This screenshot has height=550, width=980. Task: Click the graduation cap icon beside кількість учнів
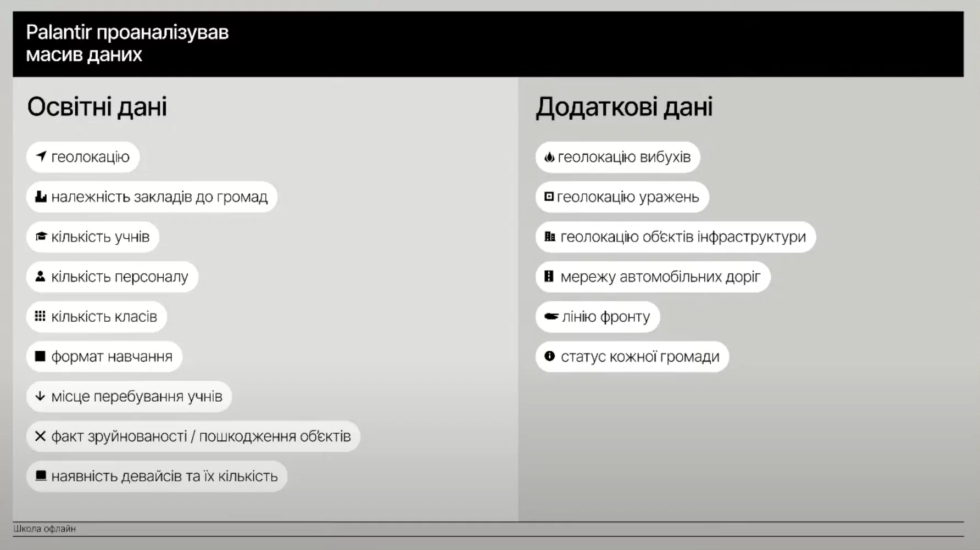pos(41,237)
